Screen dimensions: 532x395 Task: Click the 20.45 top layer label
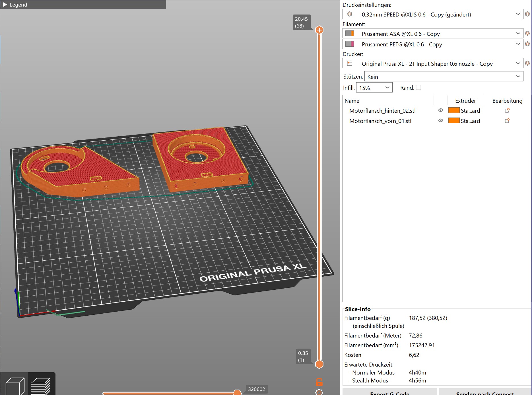(x=301, y=22)
